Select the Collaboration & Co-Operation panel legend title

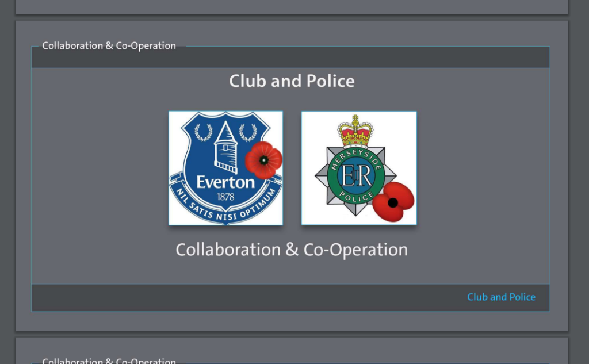click(109, 46)
